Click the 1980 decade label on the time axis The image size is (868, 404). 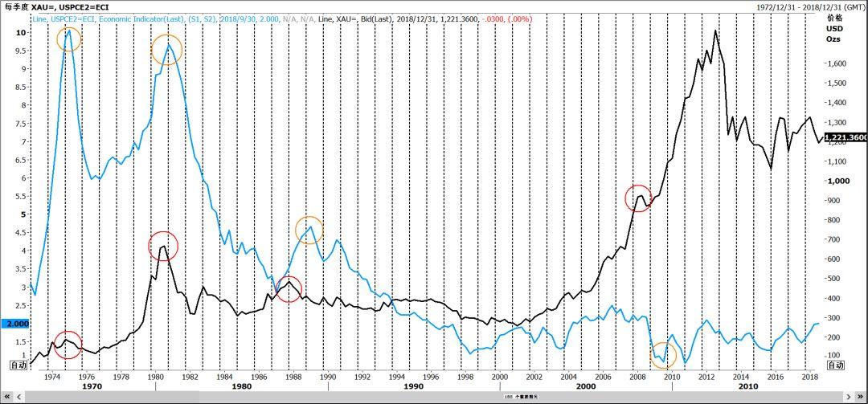pyautogui.click(x=241, y=386)
